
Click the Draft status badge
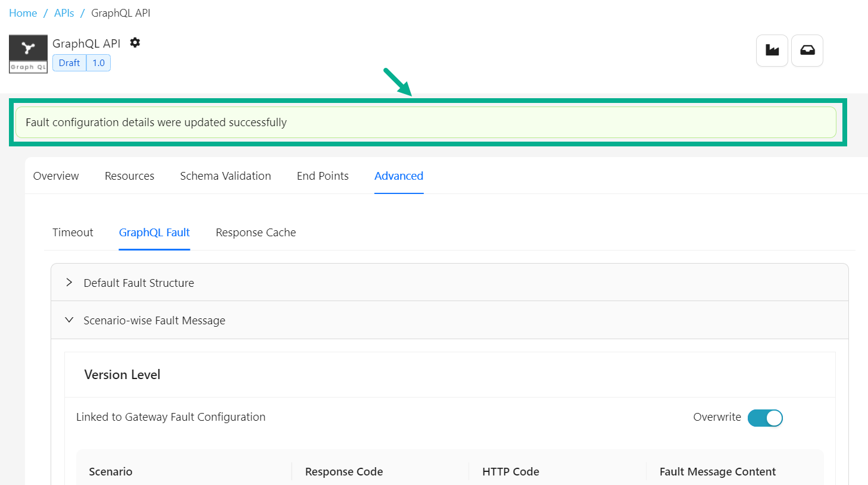(x=69, y=63)
